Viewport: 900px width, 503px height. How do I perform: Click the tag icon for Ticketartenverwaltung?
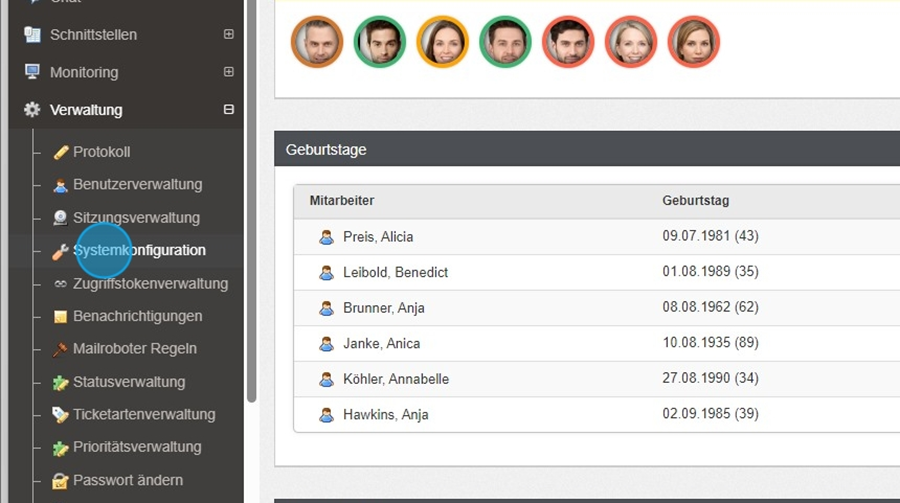coord(61,415)
